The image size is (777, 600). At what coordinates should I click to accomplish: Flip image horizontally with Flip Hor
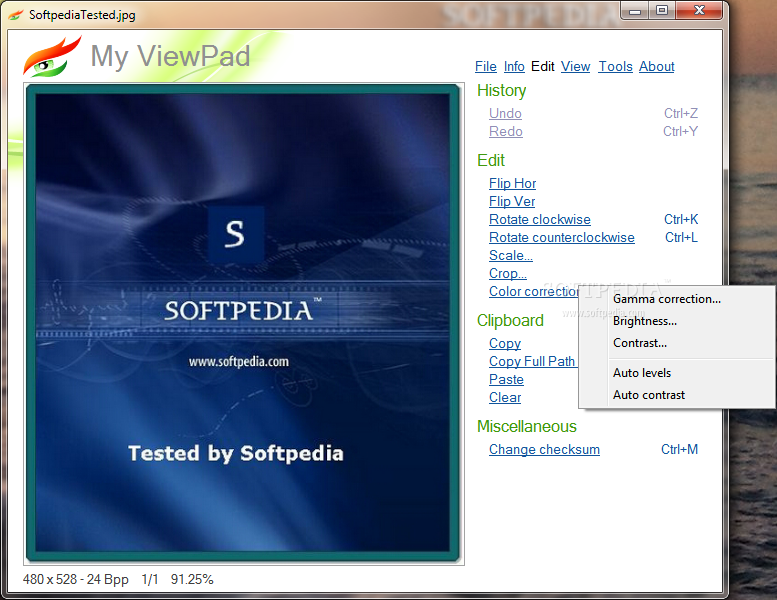[x=512, y=183]
